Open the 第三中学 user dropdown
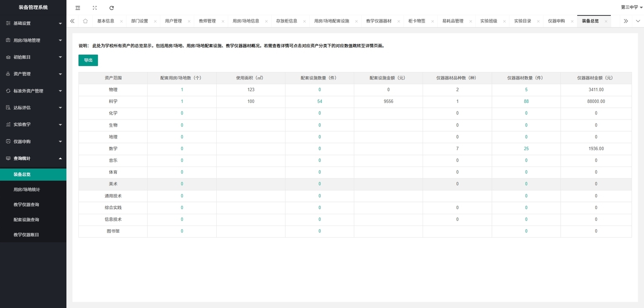The height and width of the screenshot is (308, 644). 631,7
